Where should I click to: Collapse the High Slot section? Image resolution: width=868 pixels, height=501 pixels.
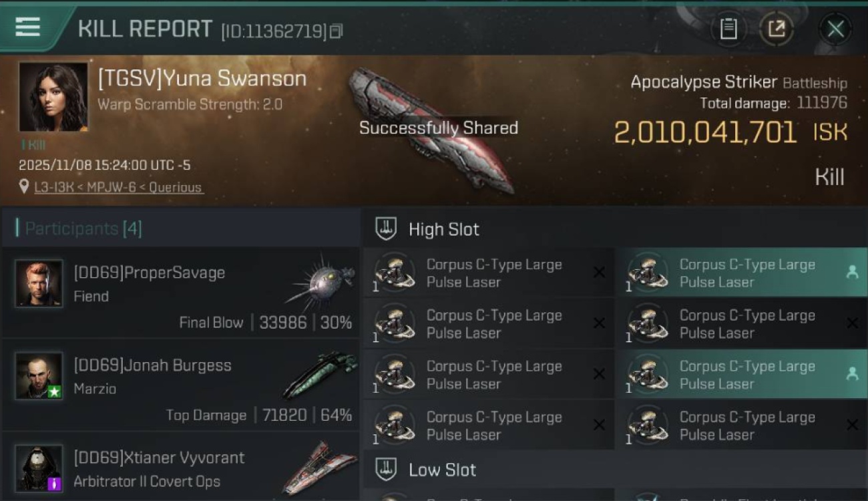click(443, 229)
